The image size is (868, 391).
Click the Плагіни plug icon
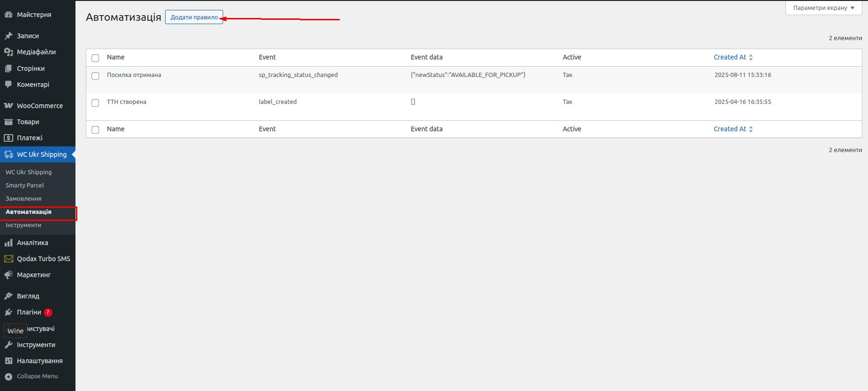tap(8, 312)
